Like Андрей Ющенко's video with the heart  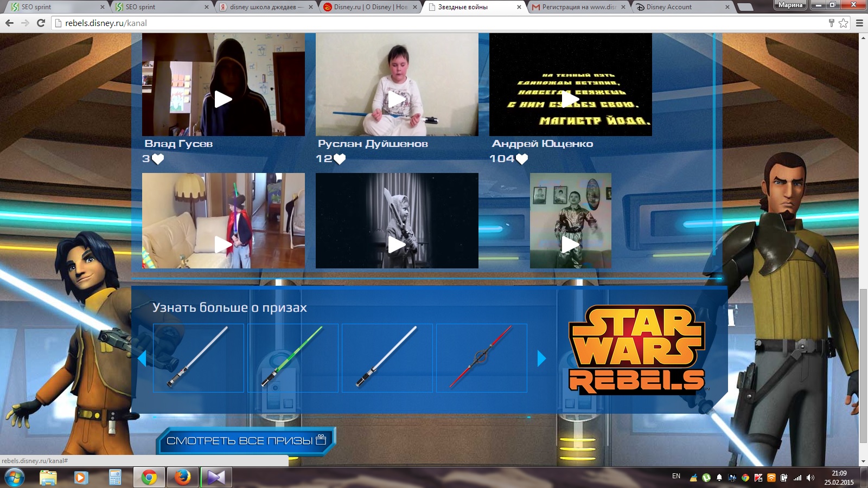(521, 159)
